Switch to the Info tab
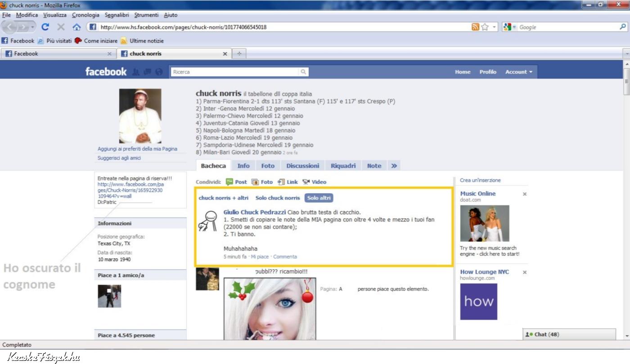 click(243, 166)
